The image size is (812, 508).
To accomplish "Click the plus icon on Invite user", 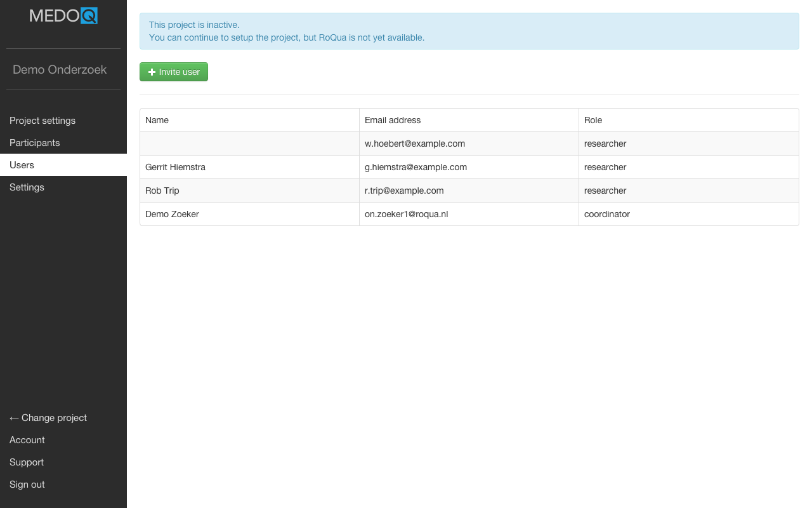I will click(152, 72).
